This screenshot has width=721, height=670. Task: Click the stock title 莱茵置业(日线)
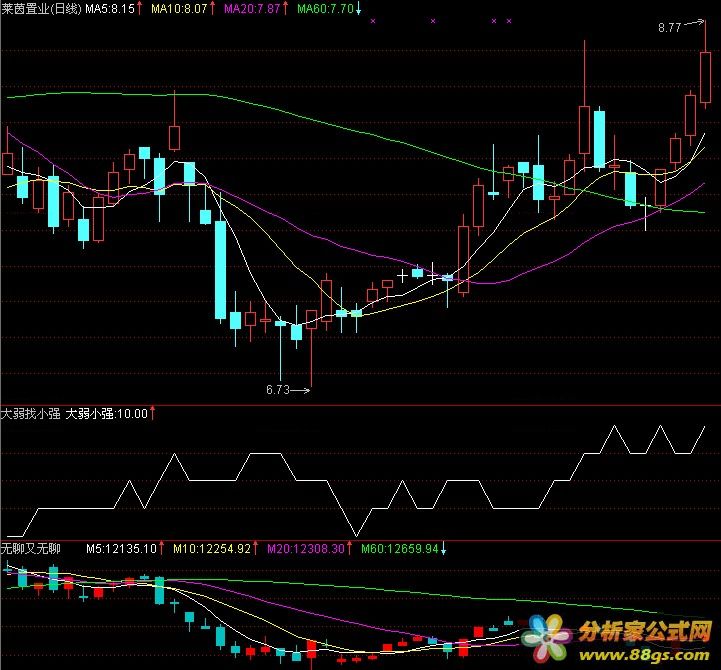tap(41, 9)
